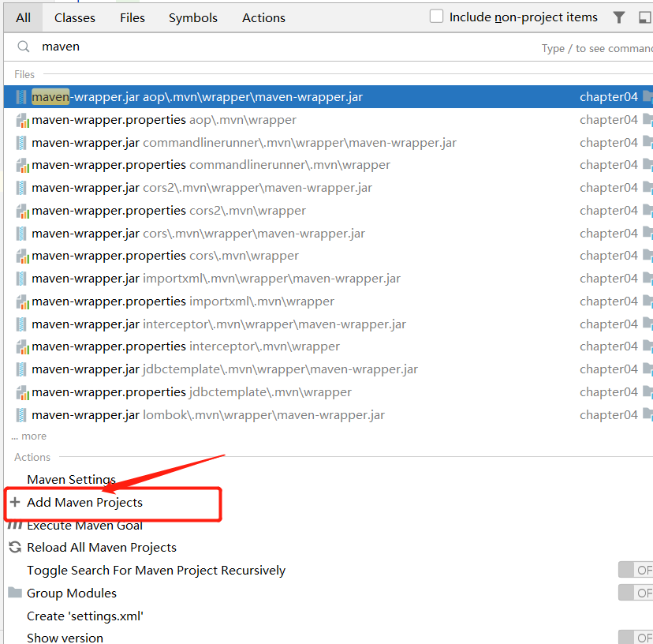653x644 pixels.
Task: Click chapter04 label on aop jar row
Action: [x=608, y=97]
